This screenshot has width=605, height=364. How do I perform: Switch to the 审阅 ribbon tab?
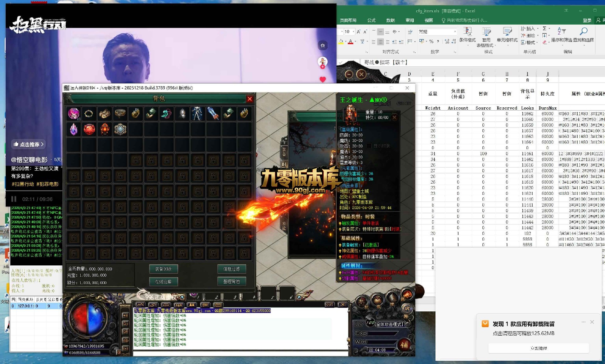point(410,20)
